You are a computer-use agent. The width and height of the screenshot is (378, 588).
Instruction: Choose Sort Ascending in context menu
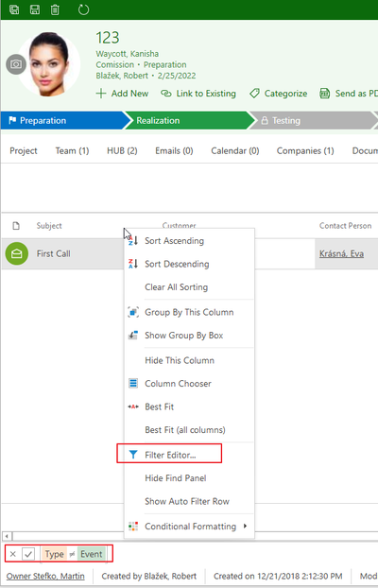175,241
